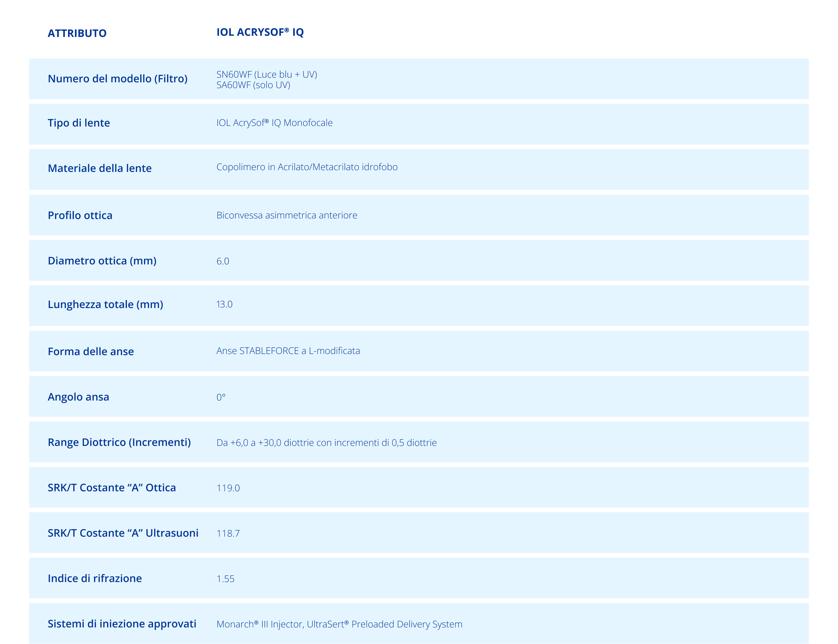Click 'SN60WF (Luce blu + UV)' text
This screenshot has width=838, height=644.
(267, 74)
